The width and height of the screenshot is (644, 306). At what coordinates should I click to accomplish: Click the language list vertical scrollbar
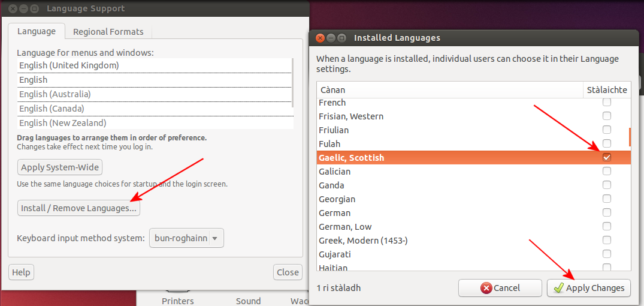point(292,81)
